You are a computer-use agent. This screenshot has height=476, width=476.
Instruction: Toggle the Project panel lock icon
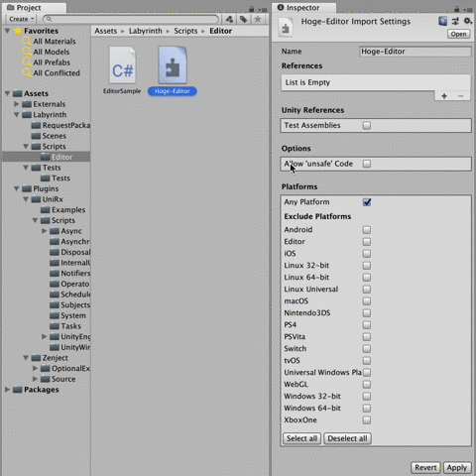click(x=252, y=9)
